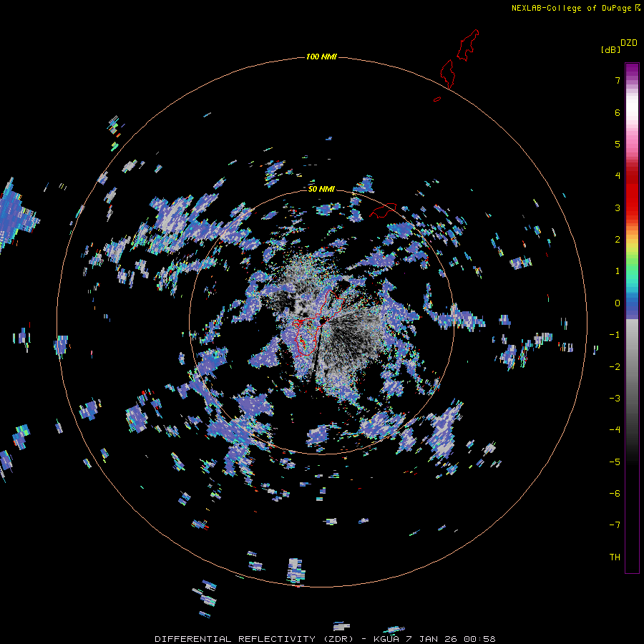Click the positive 1 value on the scale
Screen dimensions: 644x644
click(618, 271)
